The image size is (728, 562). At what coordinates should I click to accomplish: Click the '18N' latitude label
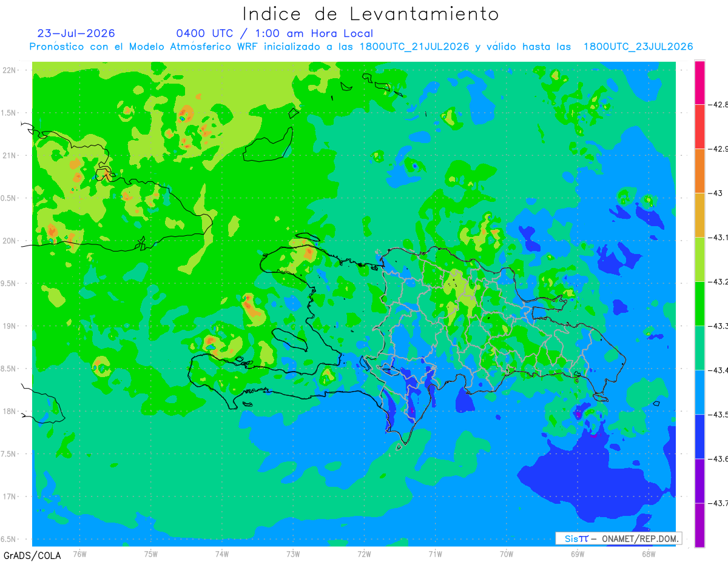10,412
